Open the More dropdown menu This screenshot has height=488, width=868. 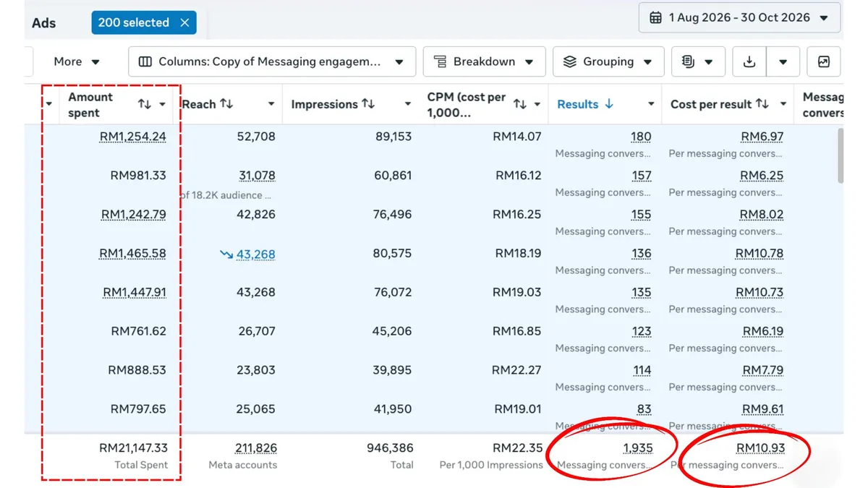[x=77, y=61]
